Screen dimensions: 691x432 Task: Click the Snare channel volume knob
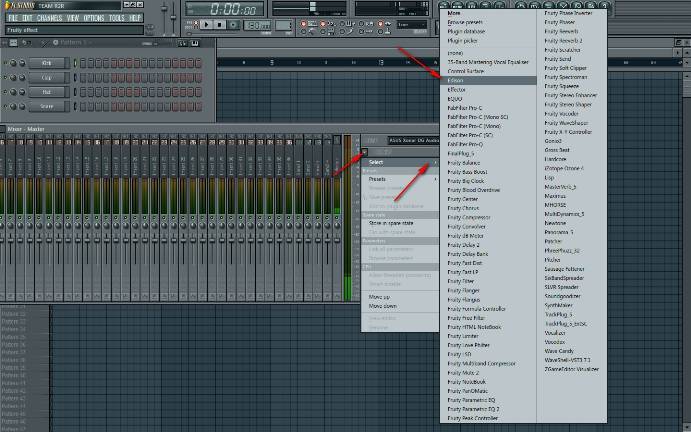[22, 106]
